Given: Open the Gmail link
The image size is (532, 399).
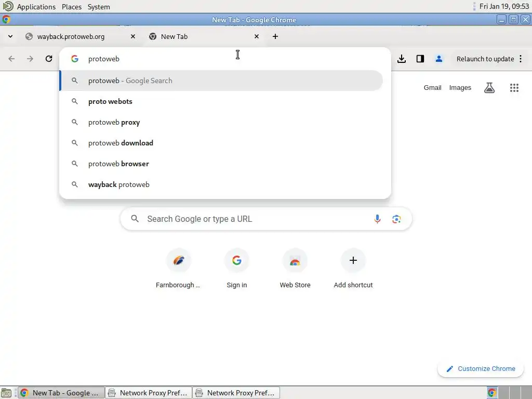Looking at the screenshot, I should [432, 87].
